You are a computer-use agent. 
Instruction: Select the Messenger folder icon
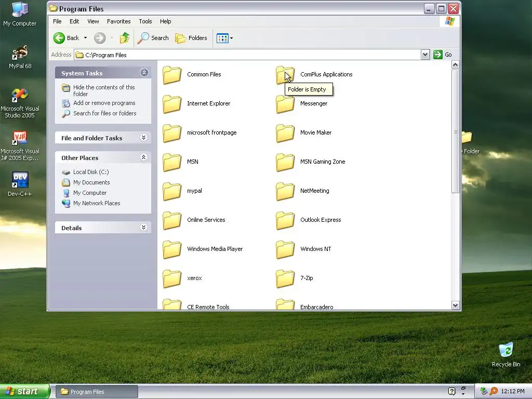click(285, 104)
